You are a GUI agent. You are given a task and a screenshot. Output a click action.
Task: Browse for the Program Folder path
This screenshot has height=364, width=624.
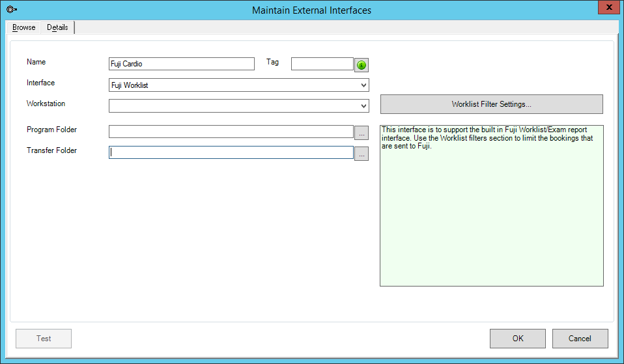[x=362, y=133]
